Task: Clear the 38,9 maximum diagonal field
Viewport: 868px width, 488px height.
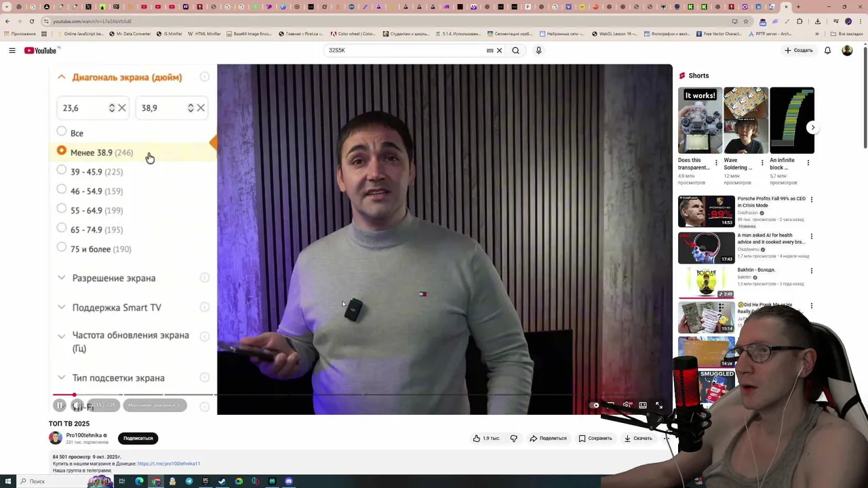Action: [x=201, y=108]
